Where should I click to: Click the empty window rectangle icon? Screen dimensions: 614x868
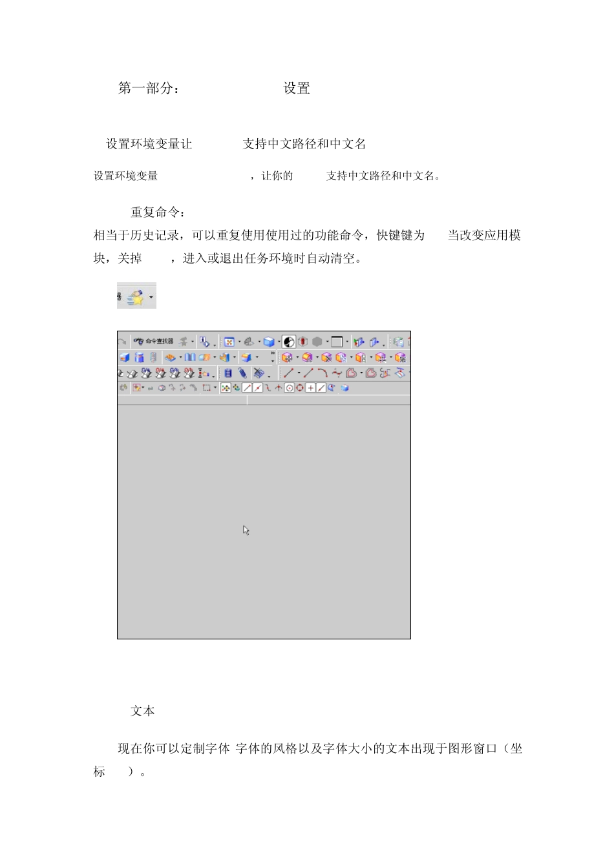tap(337, 342)
